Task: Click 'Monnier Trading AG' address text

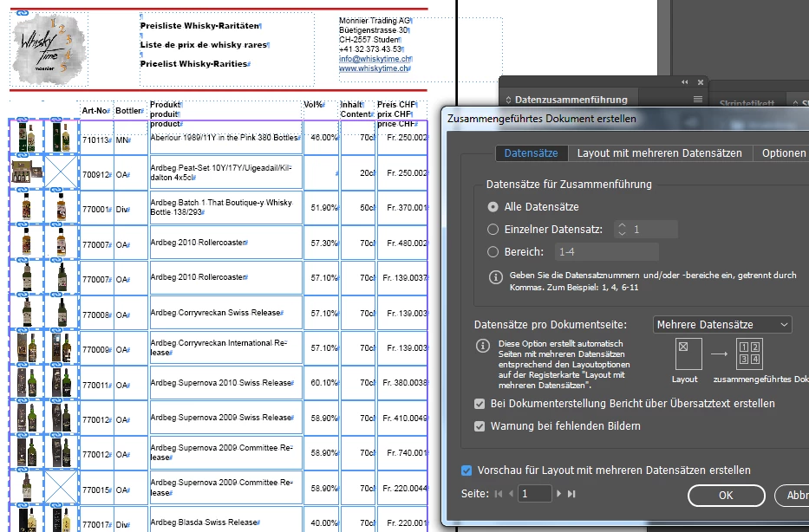Action: (374, 21)
